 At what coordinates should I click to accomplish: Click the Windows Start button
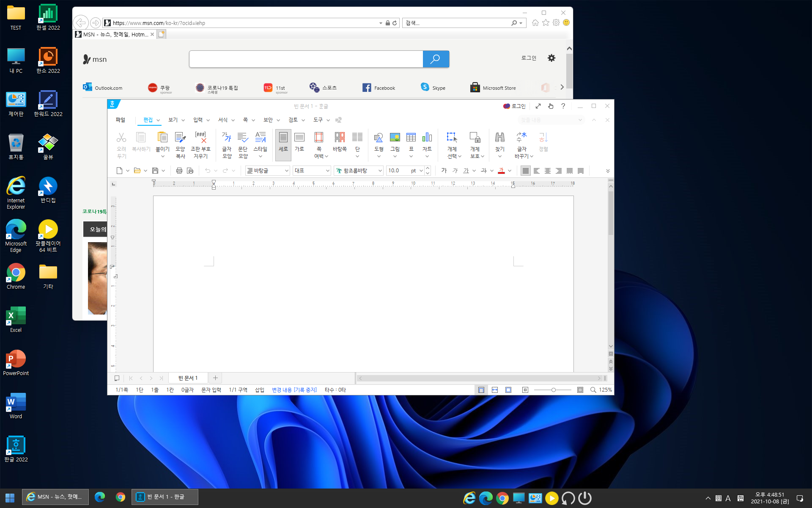point(10,497)
